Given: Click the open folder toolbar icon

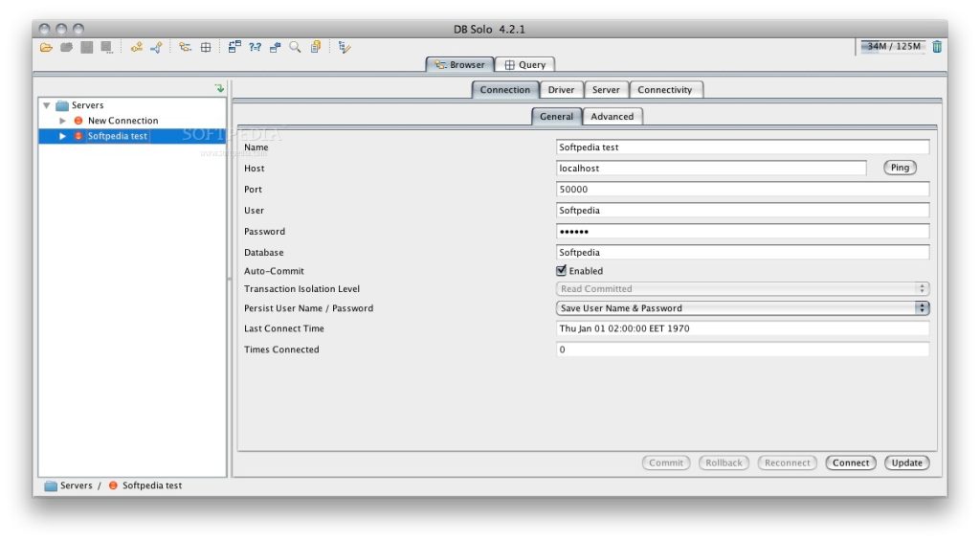Looking at the screenshot, I should tap(46, 47).
